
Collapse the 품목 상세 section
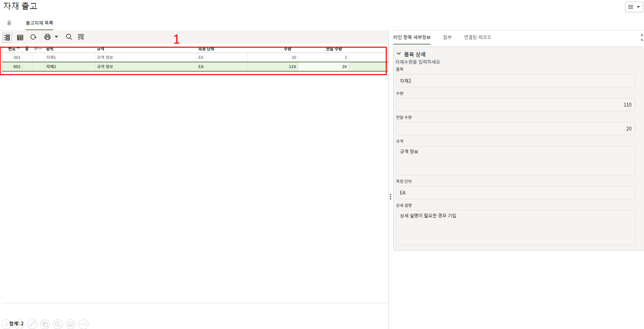(399, 54)
